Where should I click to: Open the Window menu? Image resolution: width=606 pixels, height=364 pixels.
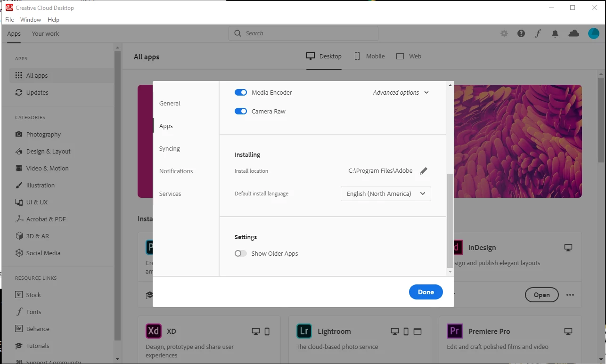point(31,20)
